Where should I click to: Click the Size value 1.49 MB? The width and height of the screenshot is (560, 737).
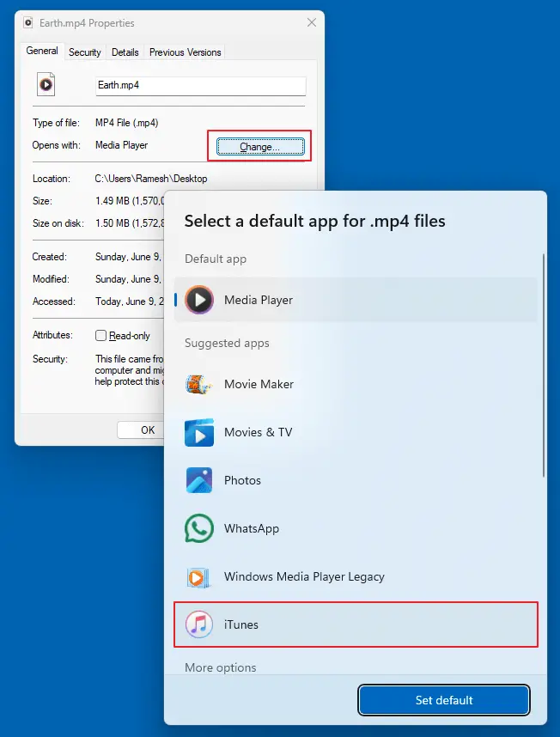[x=129, y=201]
